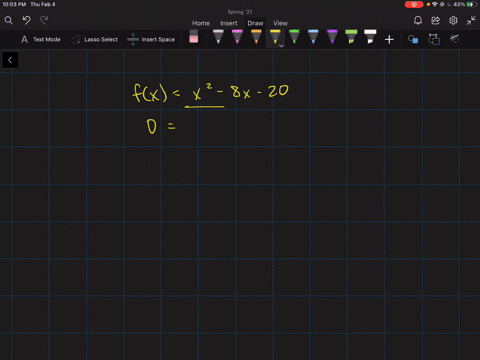Viewport: 480px width, 360px height.
Task: Choose Insert Space tool
Action: click(x=151, y=39)
